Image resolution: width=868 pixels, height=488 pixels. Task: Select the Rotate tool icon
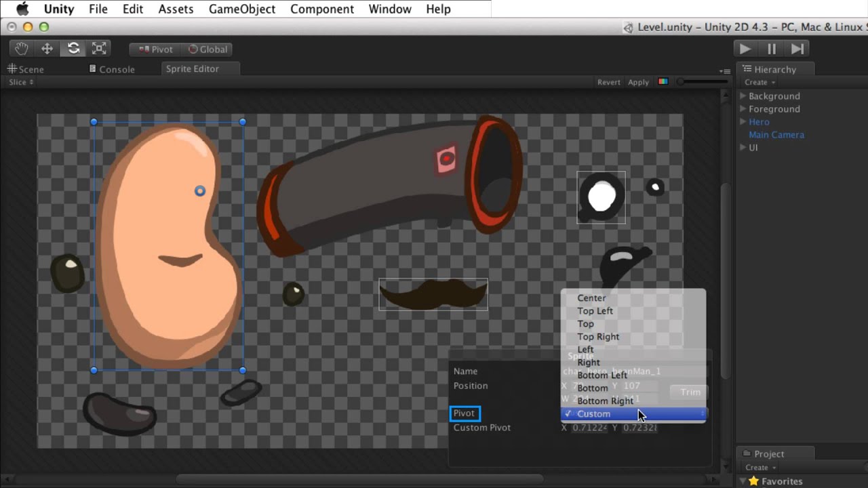coord(73,49)
